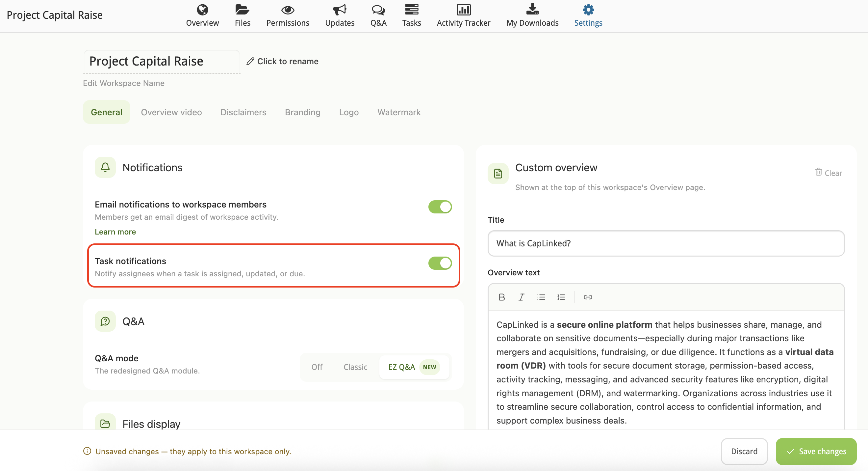Open the Tasks list icon

point(411,10)
